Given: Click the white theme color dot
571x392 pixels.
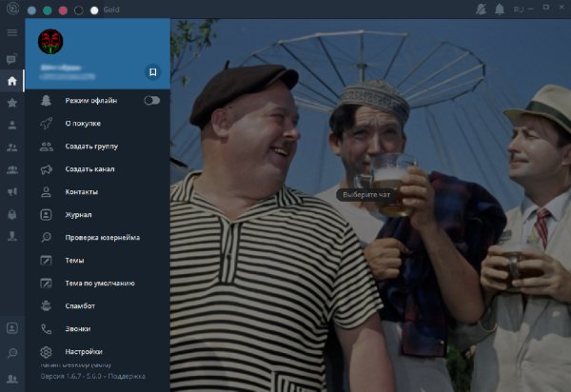Looking at the screenshot, I should pyautogui.click(x=94, y=10).
